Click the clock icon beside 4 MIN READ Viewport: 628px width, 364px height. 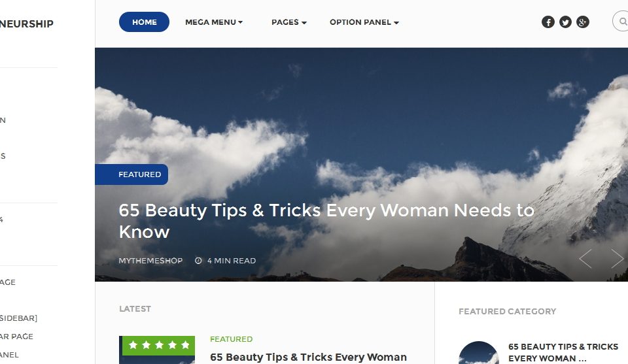point(198,261)
